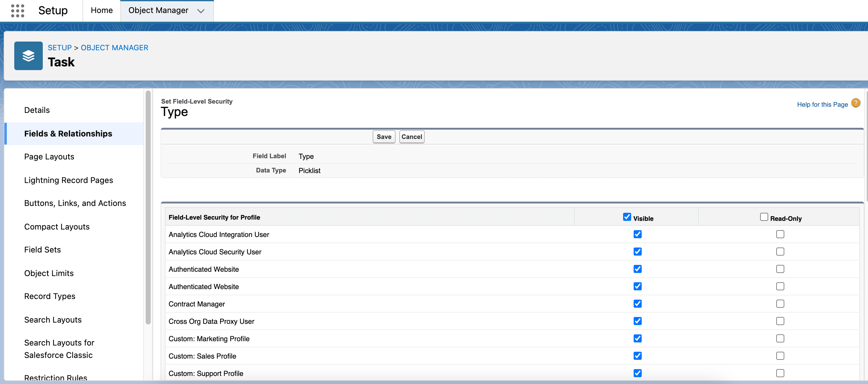Click the sidebar vertical scrollbar
Image resolution: width=868 pixels, height=384 pixels.
click(x=148, y=207)
